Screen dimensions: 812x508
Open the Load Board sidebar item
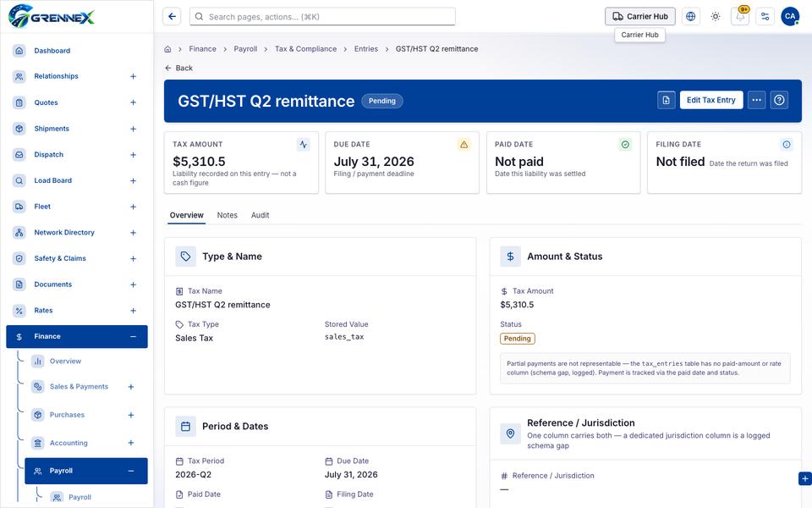coord(77,180)
